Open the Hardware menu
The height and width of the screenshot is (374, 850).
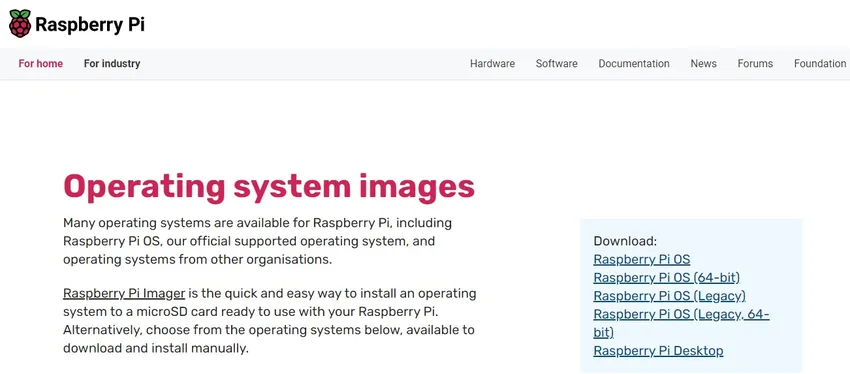click(492, 63)
